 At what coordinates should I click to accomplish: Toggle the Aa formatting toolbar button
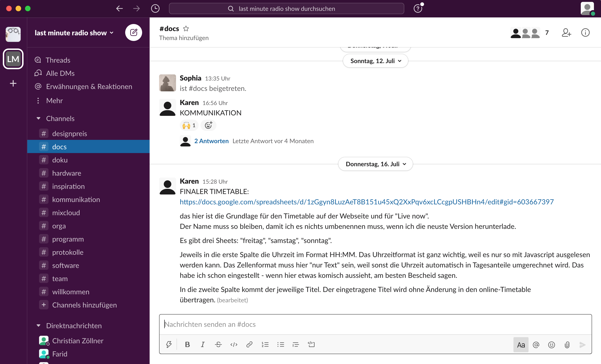pyautogui.click(x=521, y=345)
